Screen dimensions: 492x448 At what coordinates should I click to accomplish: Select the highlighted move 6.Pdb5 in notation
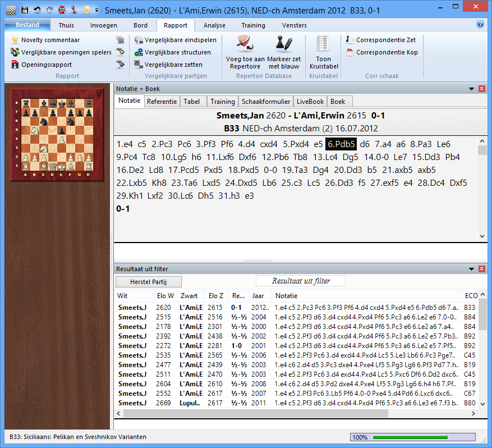[340, 143]
